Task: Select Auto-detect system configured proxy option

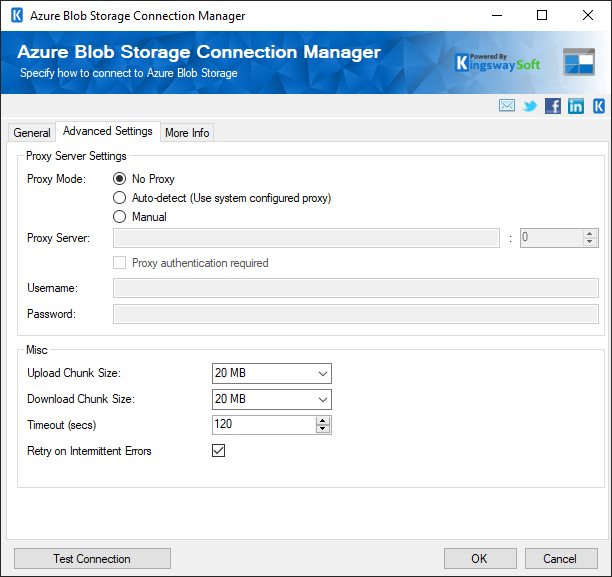Action: click(119, 198)
